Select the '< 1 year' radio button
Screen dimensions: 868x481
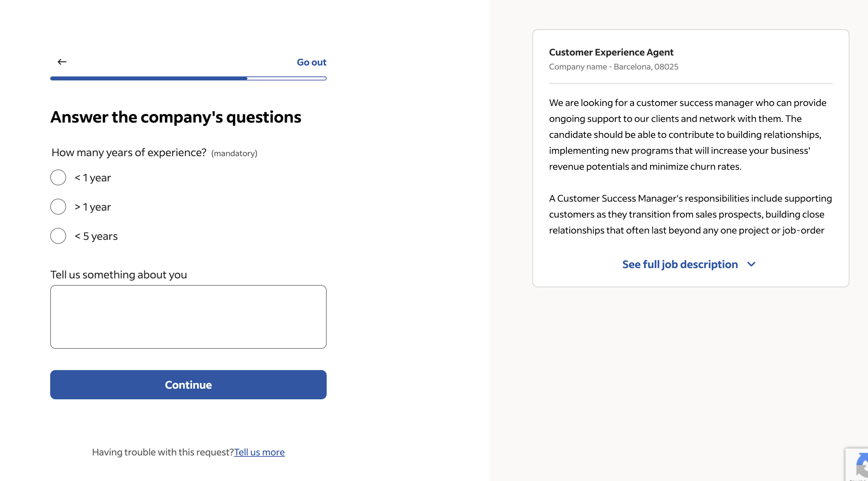58,178
